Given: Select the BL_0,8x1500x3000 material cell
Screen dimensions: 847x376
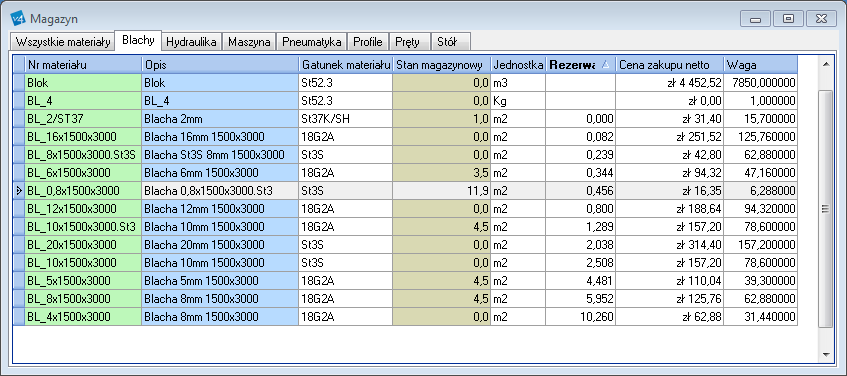Looking at the screenshot, I should 83,191.
